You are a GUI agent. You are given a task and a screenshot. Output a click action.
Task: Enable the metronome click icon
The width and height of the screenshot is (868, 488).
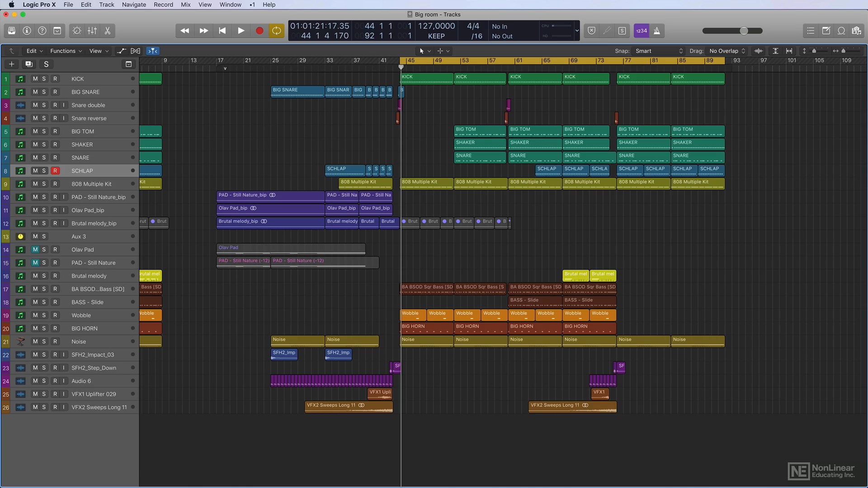pos(657,31)
